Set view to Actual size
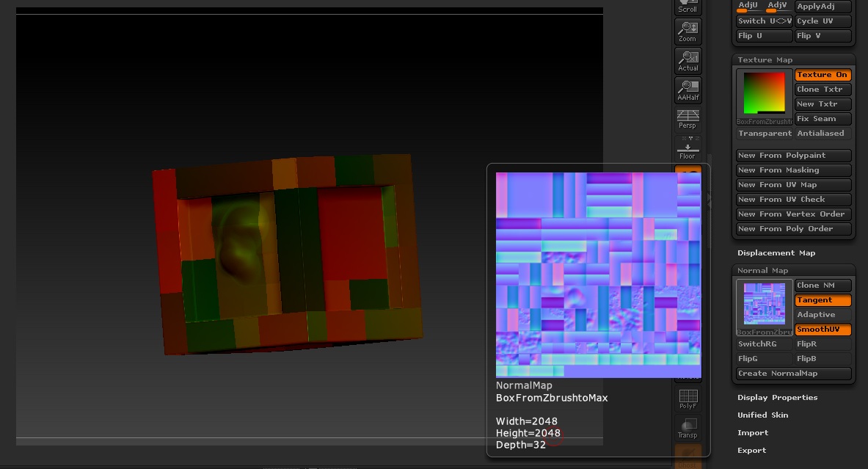 [688, 61]
